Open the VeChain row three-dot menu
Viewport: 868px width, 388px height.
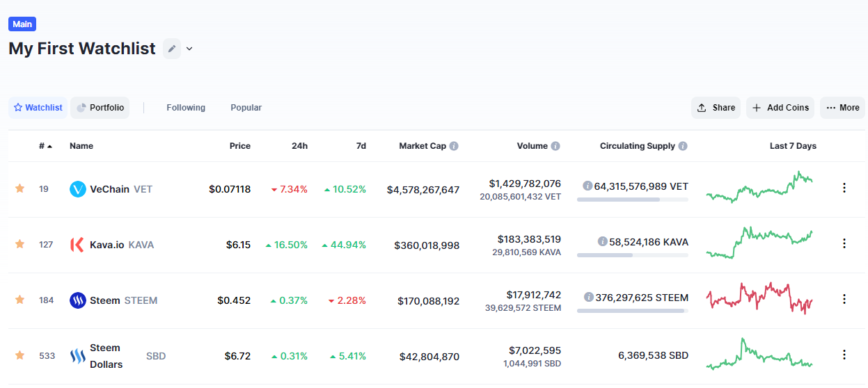844,188
